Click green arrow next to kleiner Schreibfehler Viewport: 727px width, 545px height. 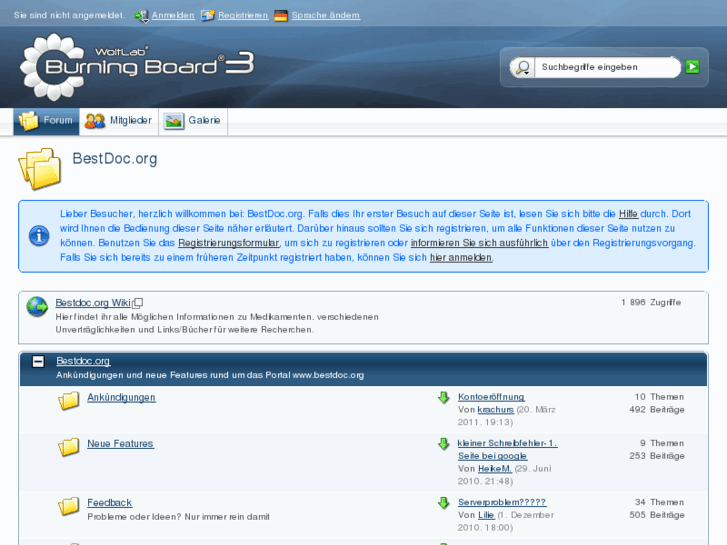[444, 444]
